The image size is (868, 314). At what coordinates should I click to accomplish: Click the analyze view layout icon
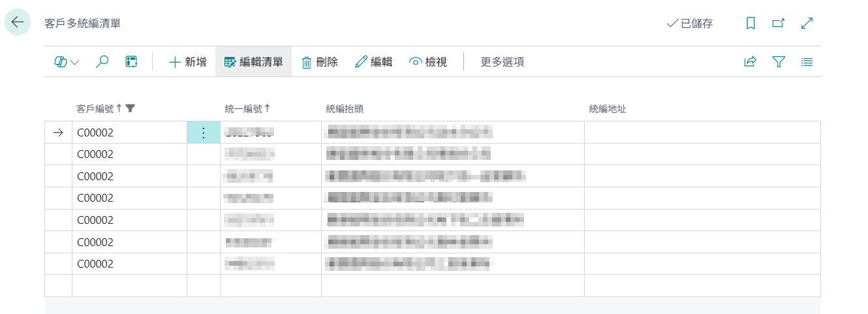point(132,62)
